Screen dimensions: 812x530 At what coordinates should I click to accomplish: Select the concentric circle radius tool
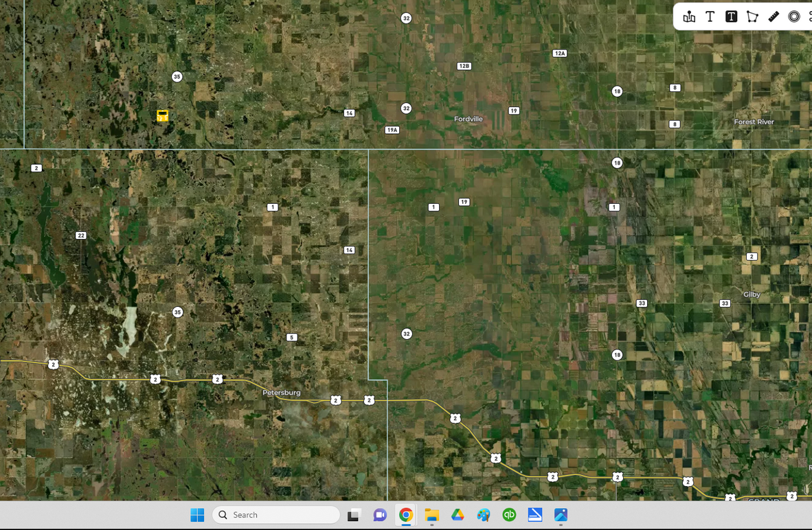tap(794, 16)
